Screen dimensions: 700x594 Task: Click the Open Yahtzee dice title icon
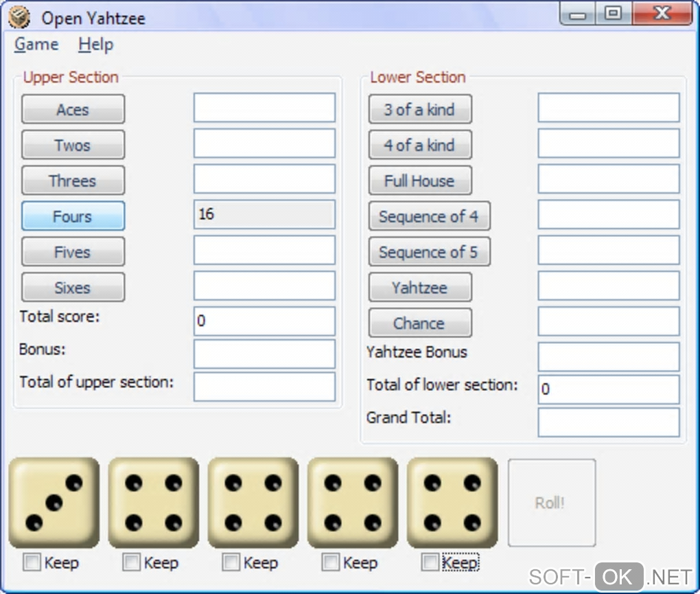click(x=19, y=18)
